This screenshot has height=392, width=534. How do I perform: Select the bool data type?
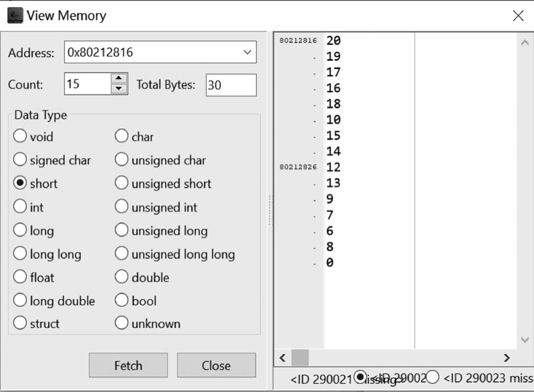[121, 300]
